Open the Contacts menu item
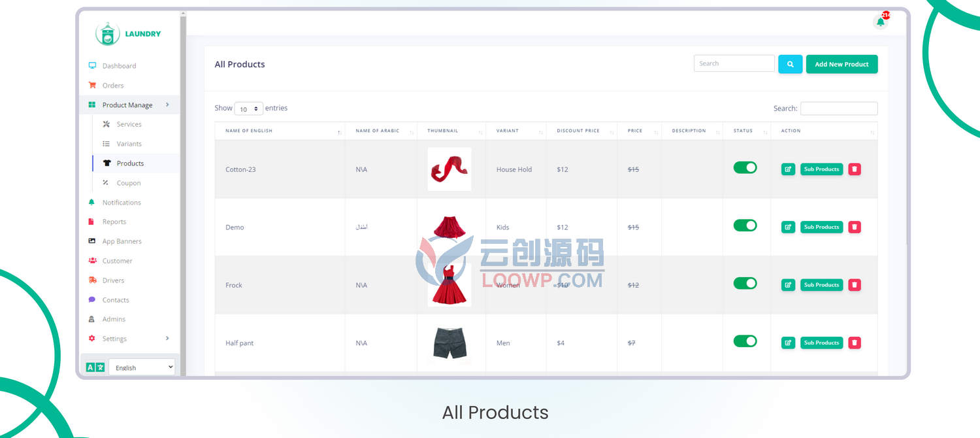The height and width of the screenshot is (438, 980). click(116, 300)
